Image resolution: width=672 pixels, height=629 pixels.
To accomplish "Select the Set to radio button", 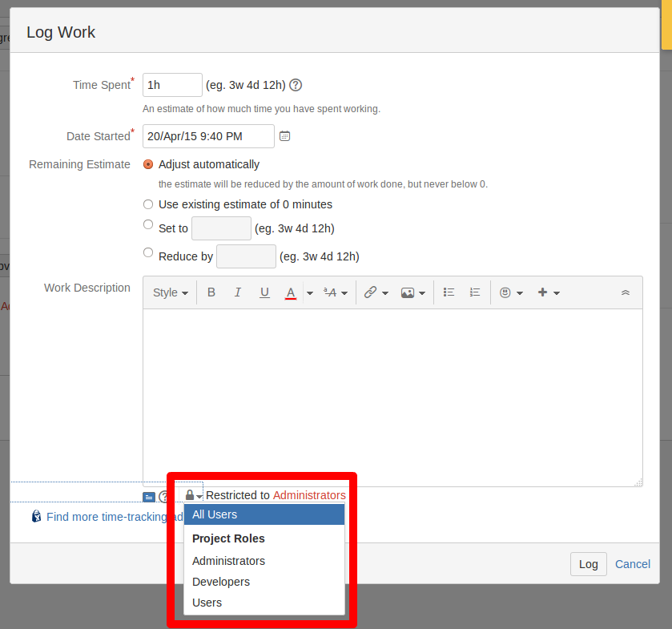I will (148, 224).
